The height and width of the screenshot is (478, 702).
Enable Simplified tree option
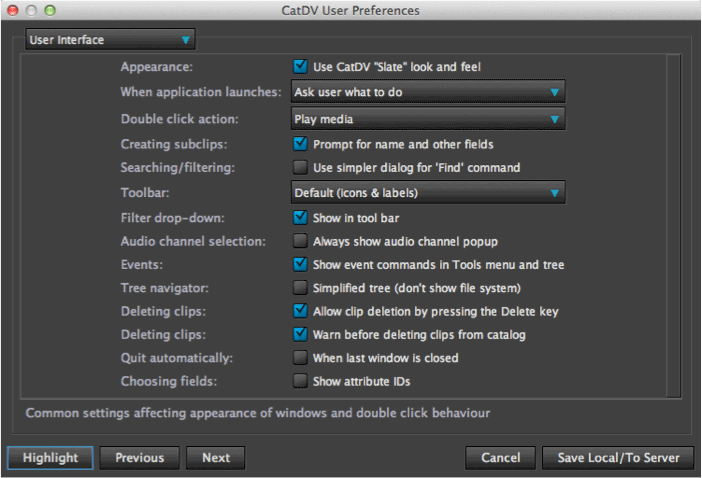(300, 288)
